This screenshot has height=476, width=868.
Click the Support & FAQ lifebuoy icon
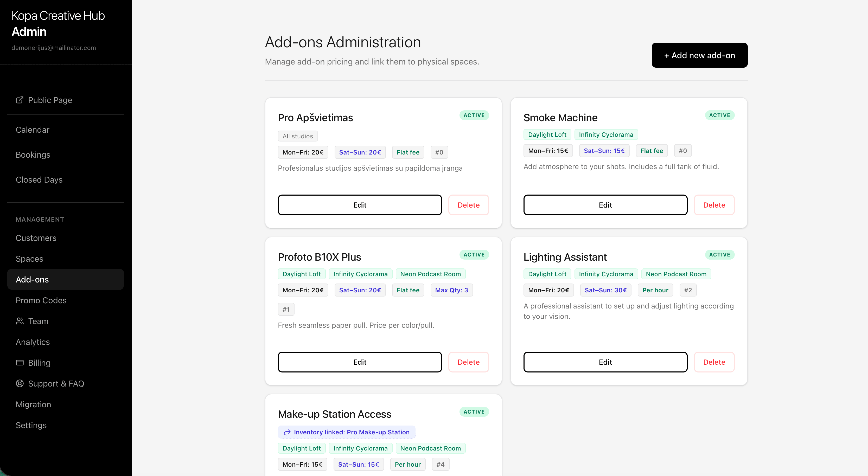pos(20,383)
